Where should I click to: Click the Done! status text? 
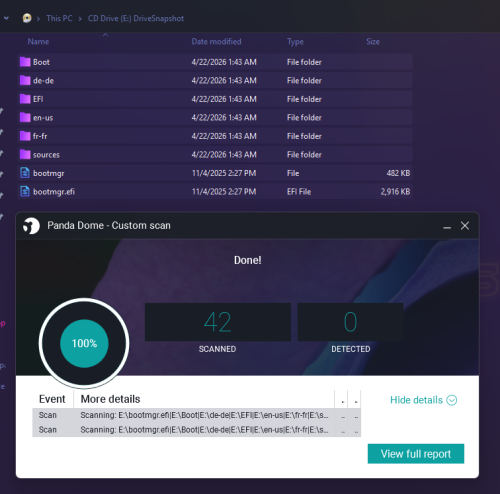tap(248, 260)
